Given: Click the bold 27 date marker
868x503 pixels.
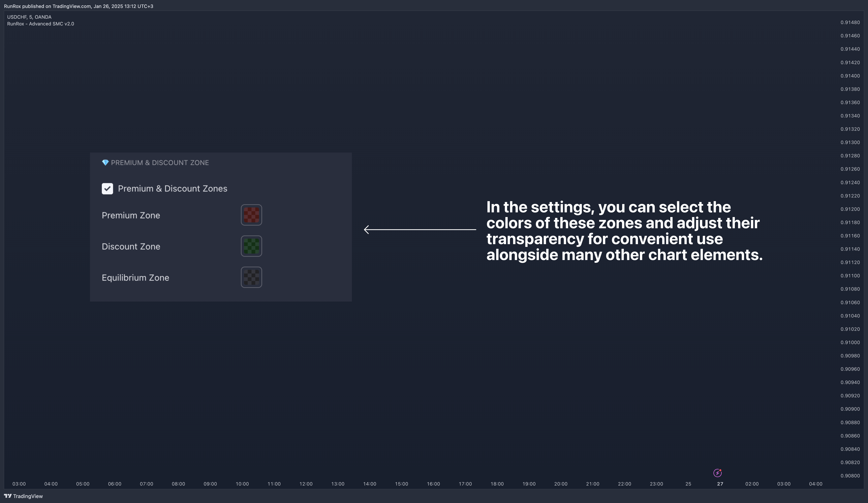Looking at the screenshot, I should point(720,484).
